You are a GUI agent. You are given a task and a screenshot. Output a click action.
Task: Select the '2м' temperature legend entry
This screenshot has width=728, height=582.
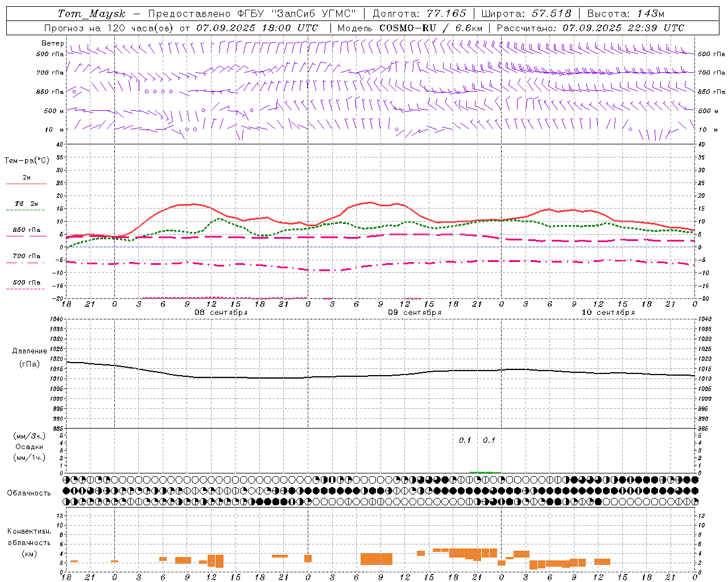tap(27, 178)
